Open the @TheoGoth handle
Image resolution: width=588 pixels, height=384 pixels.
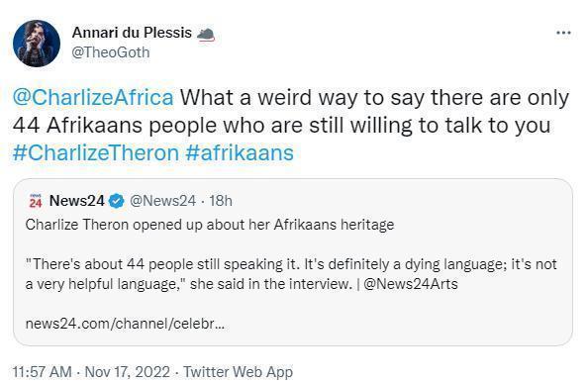(x=111, y=52)
